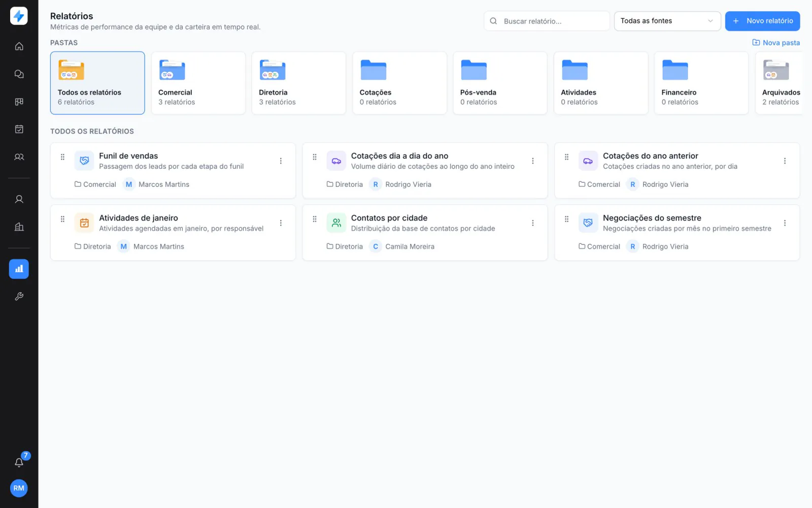The height and width of the screenshot is (508, 812).
Task: Expand the Todas as fontes dropdown
Action: coord(667,21)
